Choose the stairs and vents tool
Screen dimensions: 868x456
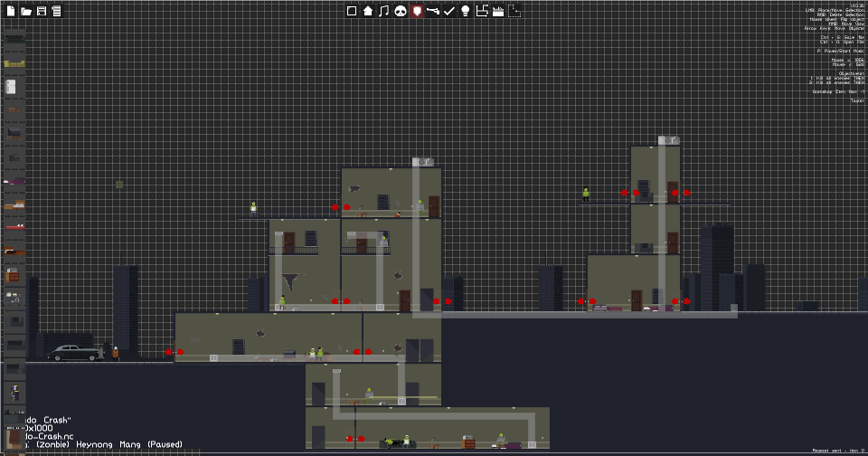(x=482, y=11)
